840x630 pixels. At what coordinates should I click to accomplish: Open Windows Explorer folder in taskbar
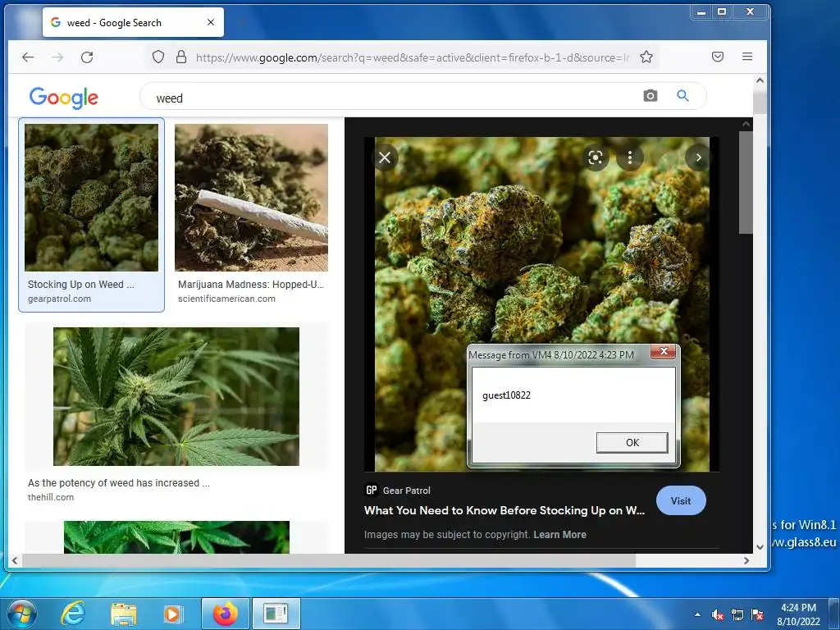click(124, 614)
